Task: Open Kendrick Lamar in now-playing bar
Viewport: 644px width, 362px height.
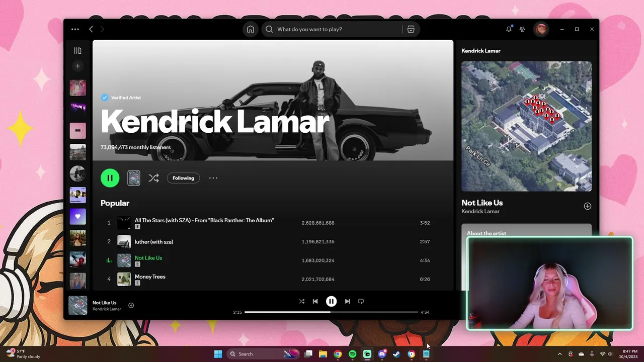Action: (107, 309)
